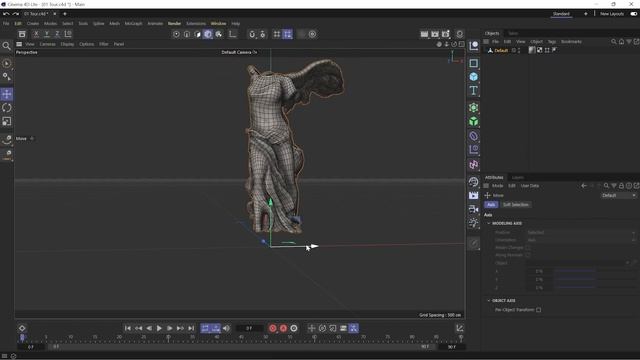Viewport: 640px width, 360px height.
Task: Add a new document tab plus button
Action: 64,14
